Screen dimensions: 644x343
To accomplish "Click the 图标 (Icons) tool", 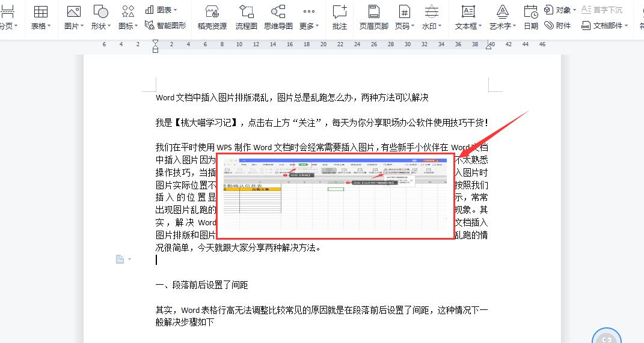I will coord(127,11).
